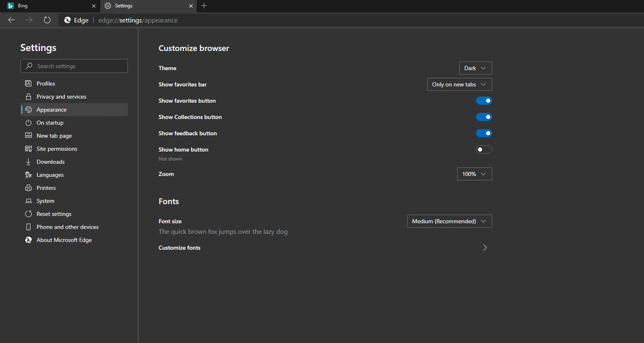Open the Font size dropdown
The width and height of the screenshot is (644, 343).
[449, 222]
